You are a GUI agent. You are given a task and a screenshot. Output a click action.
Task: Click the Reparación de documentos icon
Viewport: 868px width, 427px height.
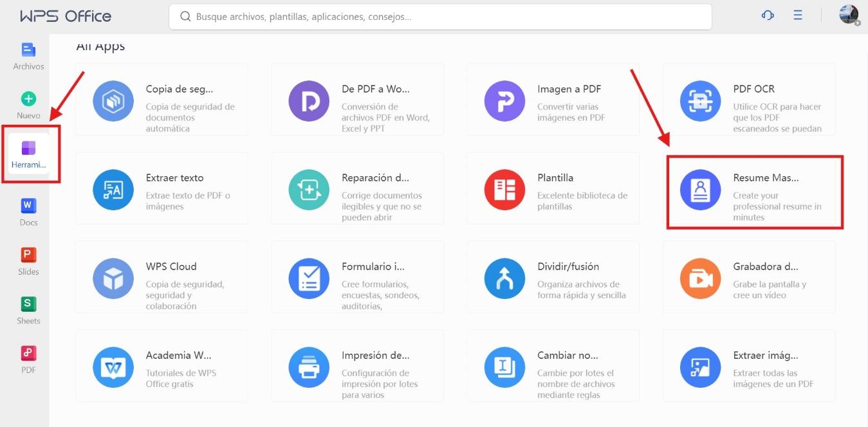click(309, 190)
